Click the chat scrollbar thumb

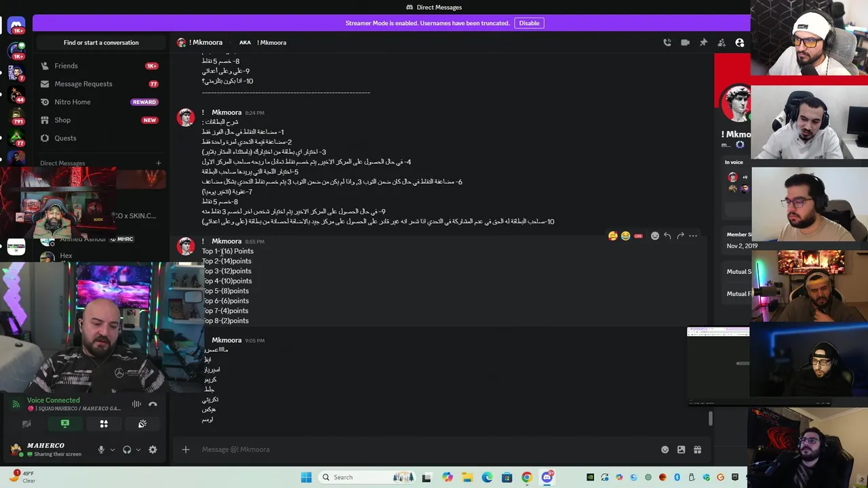[x=711, y=419]
